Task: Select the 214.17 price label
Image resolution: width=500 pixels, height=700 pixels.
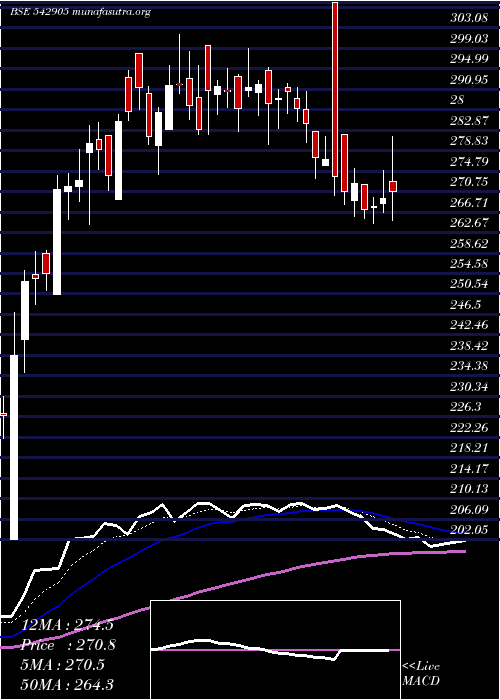Action: [x=469, y=469]
